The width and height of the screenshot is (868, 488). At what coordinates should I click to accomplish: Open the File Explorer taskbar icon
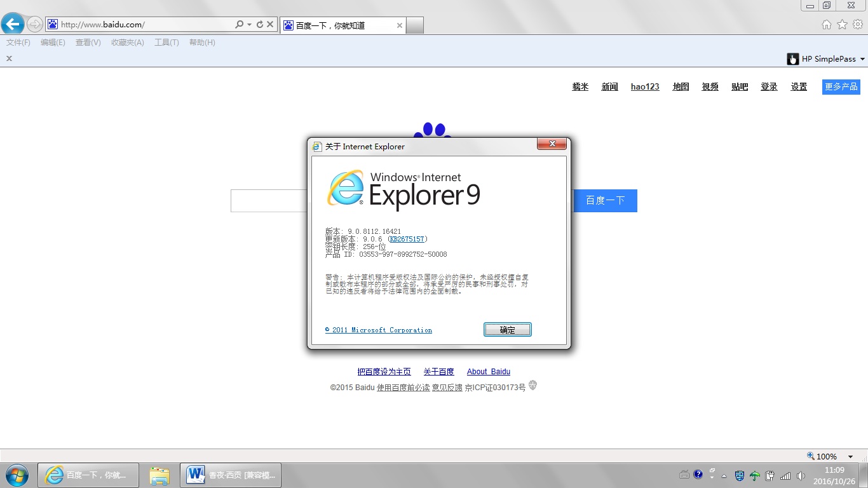[x=159, y=475]
